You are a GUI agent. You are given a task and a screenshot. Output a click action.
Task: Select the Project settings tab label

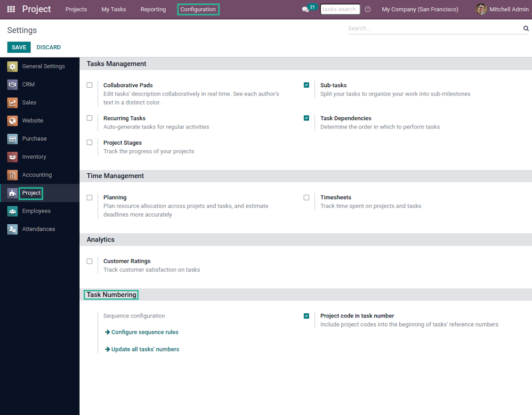point(31,193)
